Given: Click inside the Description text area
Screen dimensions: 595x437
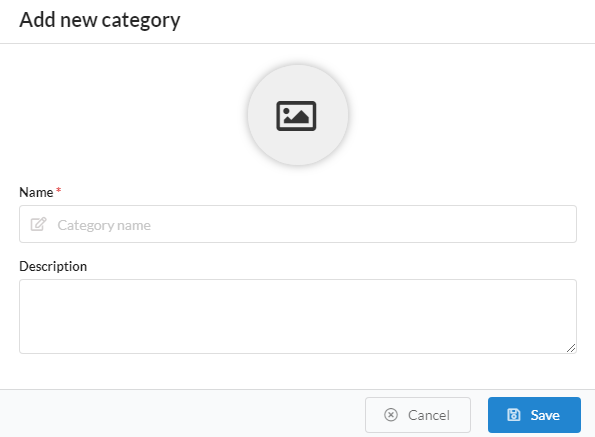Looking at the screenshot, I should (x=298, y=317).
